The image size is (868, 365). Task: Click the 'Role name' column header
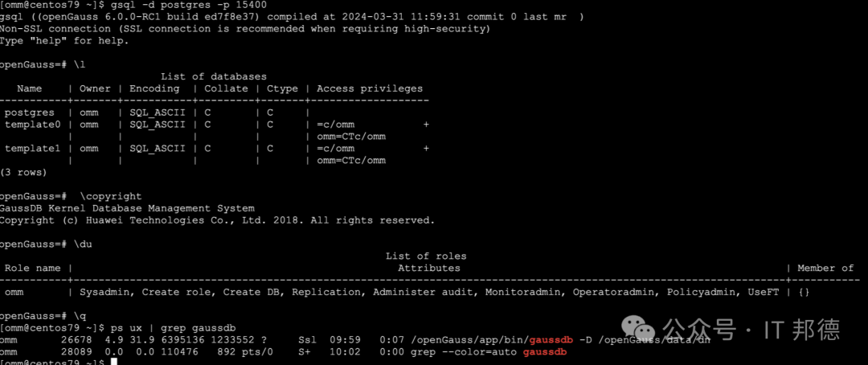(33, 268)
